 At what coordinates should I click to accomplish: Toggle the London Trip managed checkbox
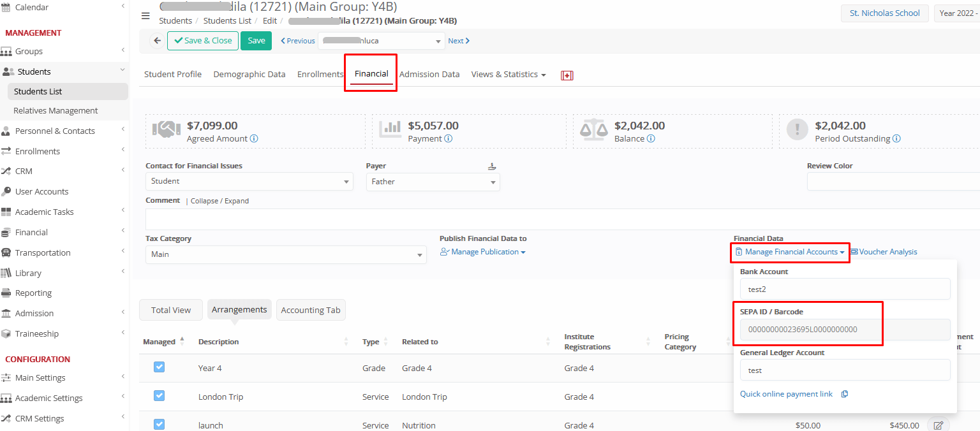[x=160, y=396]
